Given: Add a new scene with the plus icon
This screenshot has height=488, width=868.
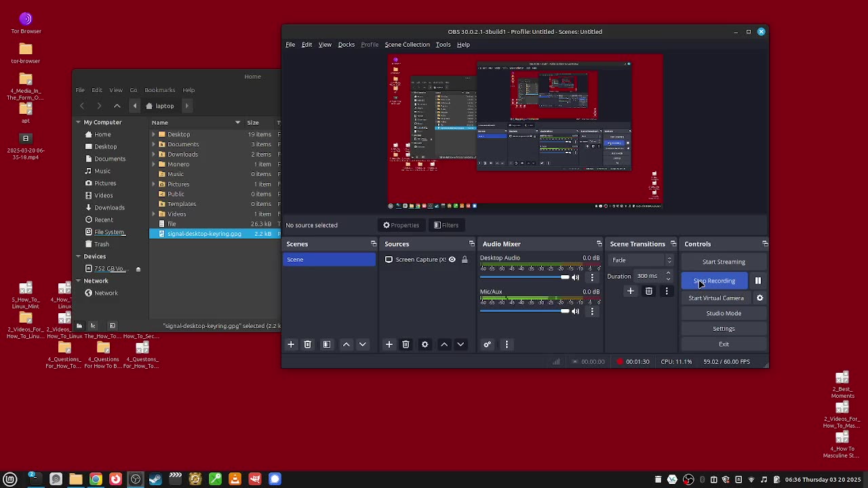Looking at the screenshot, I should (x=291, y=344).
